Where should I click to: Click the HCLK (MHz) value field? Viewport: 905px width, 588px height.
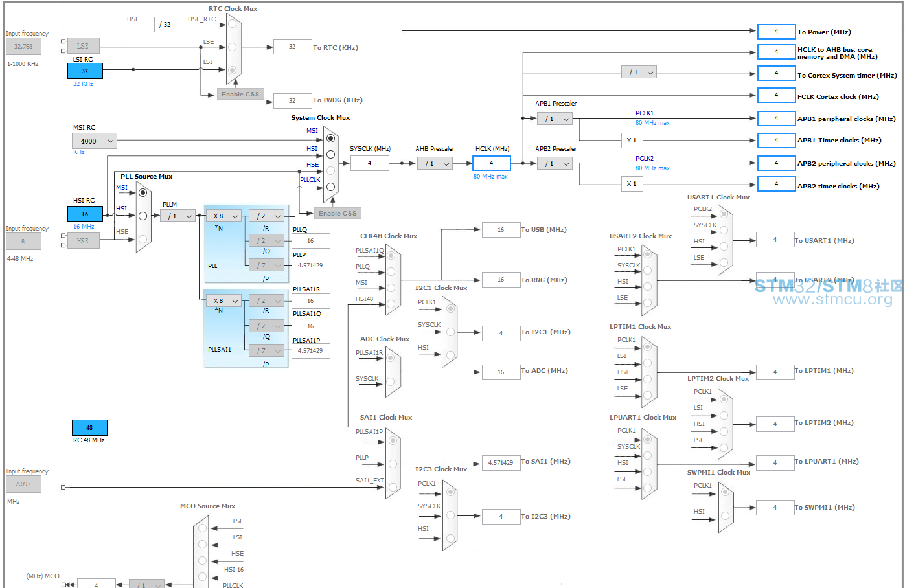point(492,163)
